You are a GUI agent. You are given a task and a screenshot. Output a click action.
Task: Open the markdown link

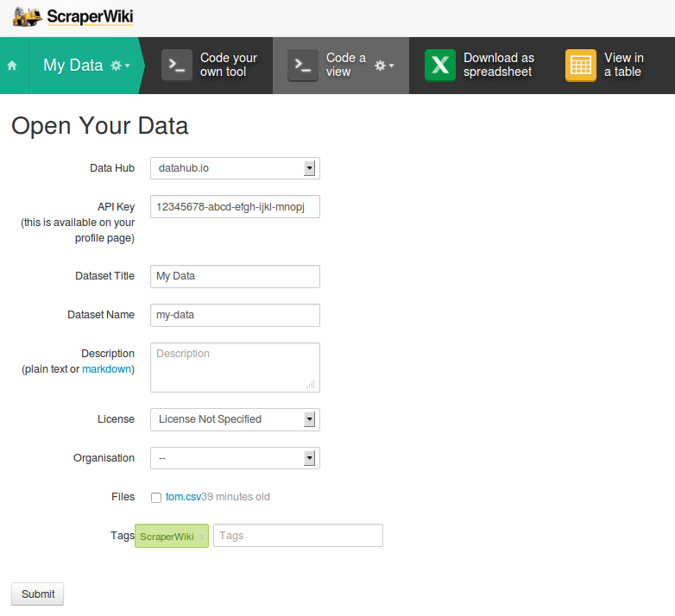pyautogui.click(x=106, y=369)
